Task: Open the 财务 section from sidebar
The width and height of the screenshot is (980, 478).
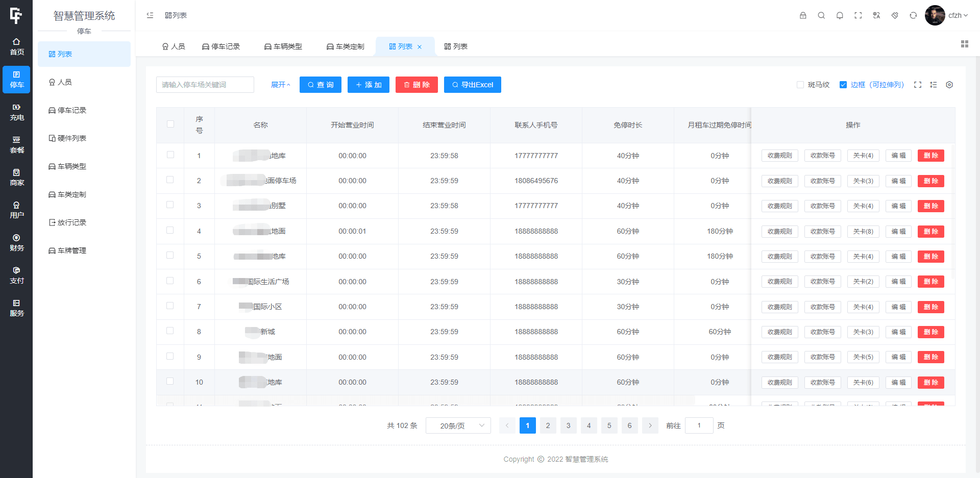Action: coord(16,242)
